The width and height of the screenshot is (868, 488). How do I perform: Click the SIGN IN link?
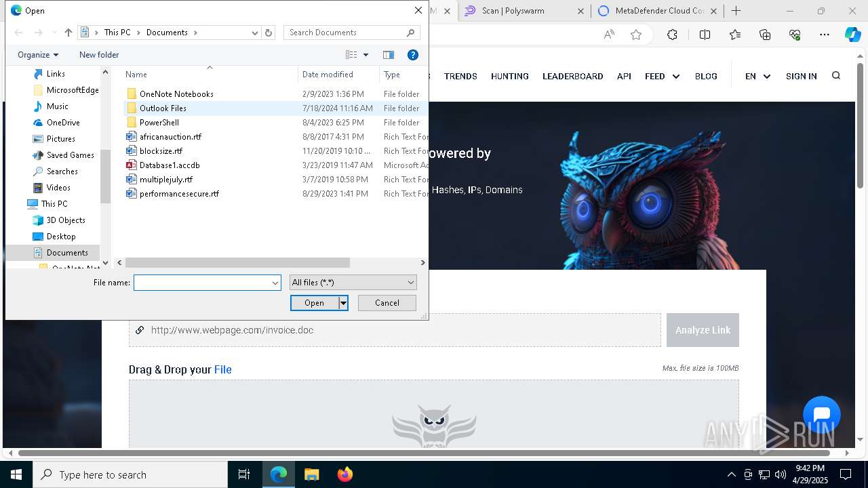point(802,76)
